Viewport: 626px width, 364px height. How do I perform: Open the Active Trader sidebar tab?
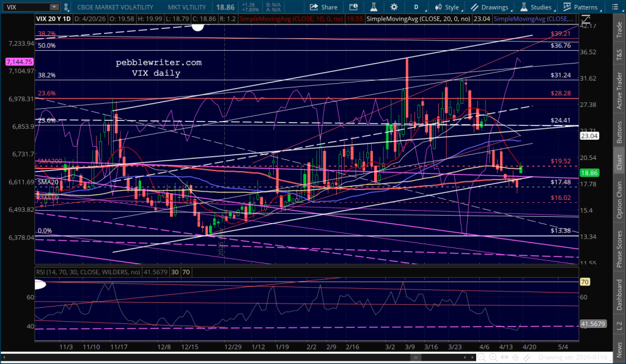pos(619,89)
